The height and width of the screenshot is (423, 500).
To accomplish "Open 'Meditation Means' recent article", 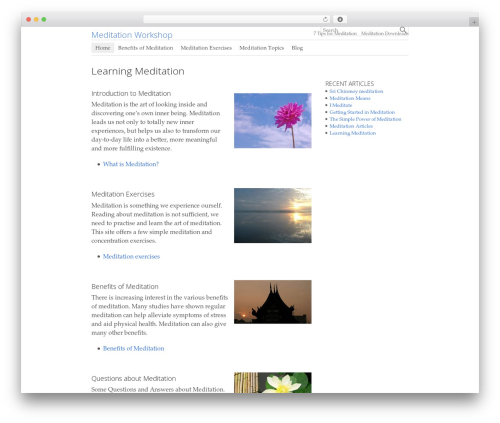I will (350, 98).
